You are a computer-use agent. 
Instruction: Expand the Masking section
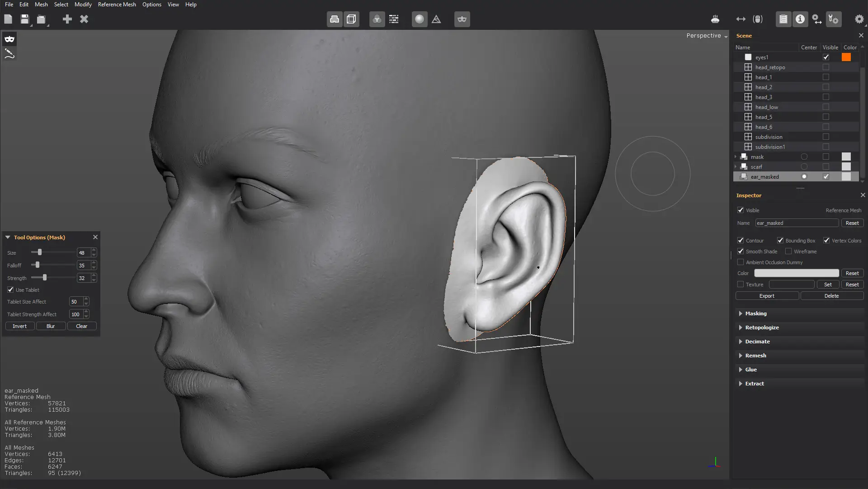[756, 313]
